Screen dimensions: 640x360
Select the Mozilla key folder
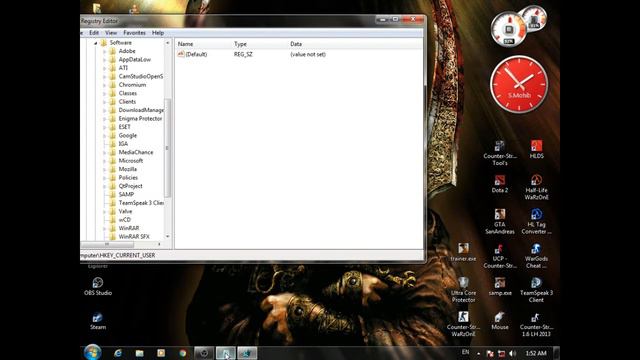click(x=113, y=169)
